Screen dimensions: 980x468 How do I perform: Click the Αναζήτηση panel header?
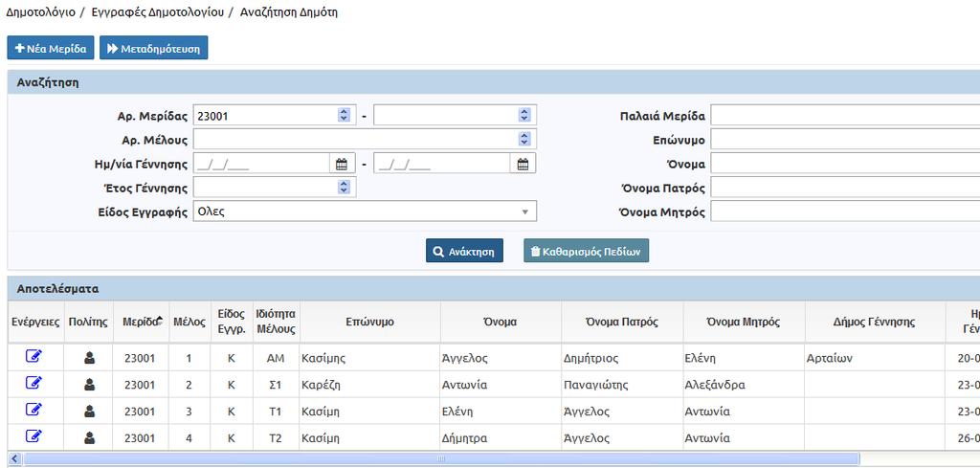(494, 82)
